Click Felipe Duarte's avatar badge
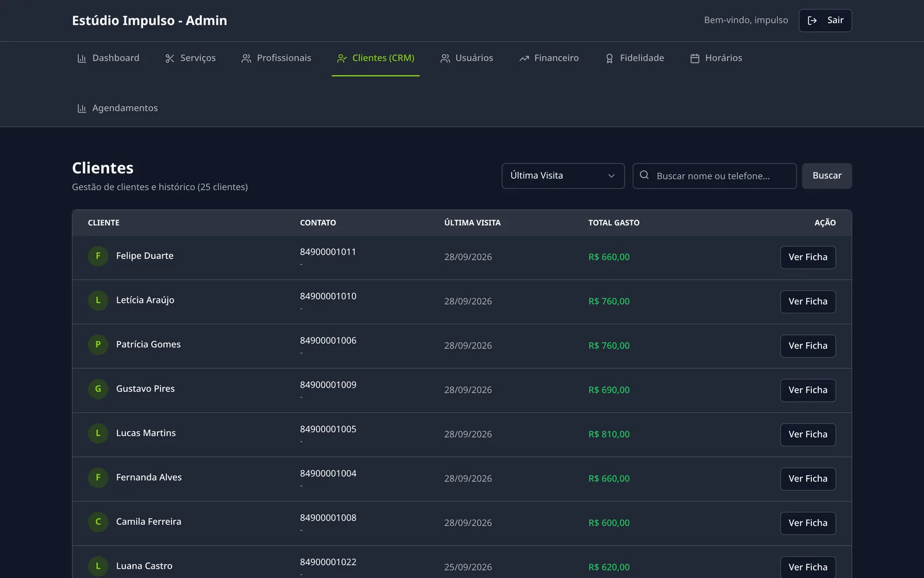The image size is (924, 578). 98,256
